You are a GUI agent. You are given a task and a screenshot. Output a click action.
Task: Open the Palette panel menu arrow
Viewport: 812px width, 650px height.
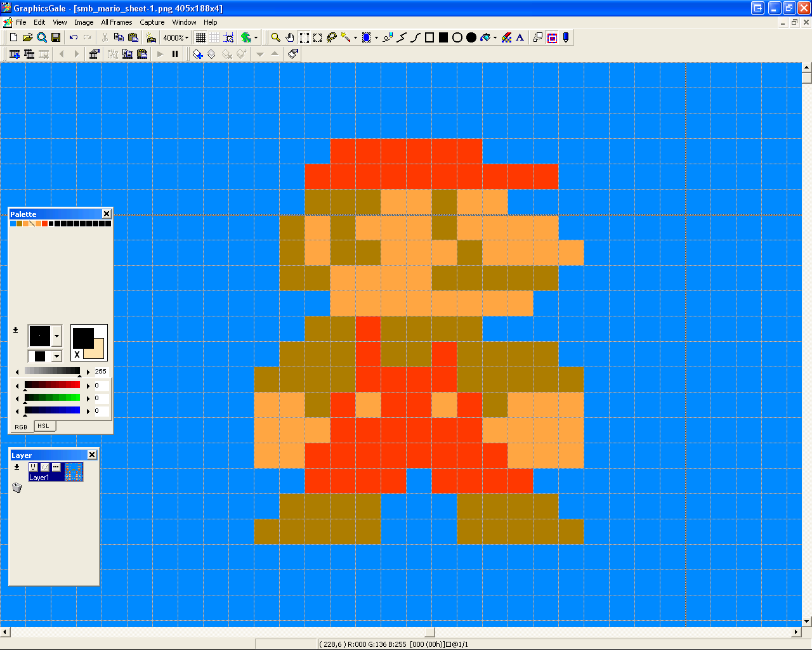pyautogui.click(x=15, y=330)
